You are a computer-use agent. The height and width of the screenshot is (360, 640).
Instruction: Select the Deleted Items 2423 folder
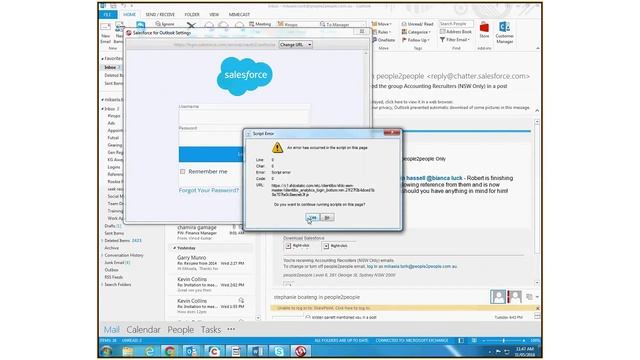point(123,241)
